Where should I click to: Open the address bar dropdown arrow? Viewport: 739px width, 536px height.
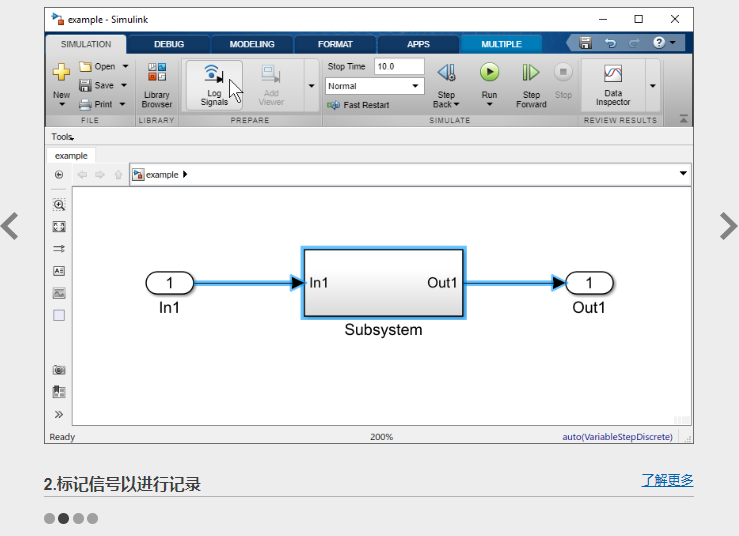pyautogui.click(x=683, y=173)
